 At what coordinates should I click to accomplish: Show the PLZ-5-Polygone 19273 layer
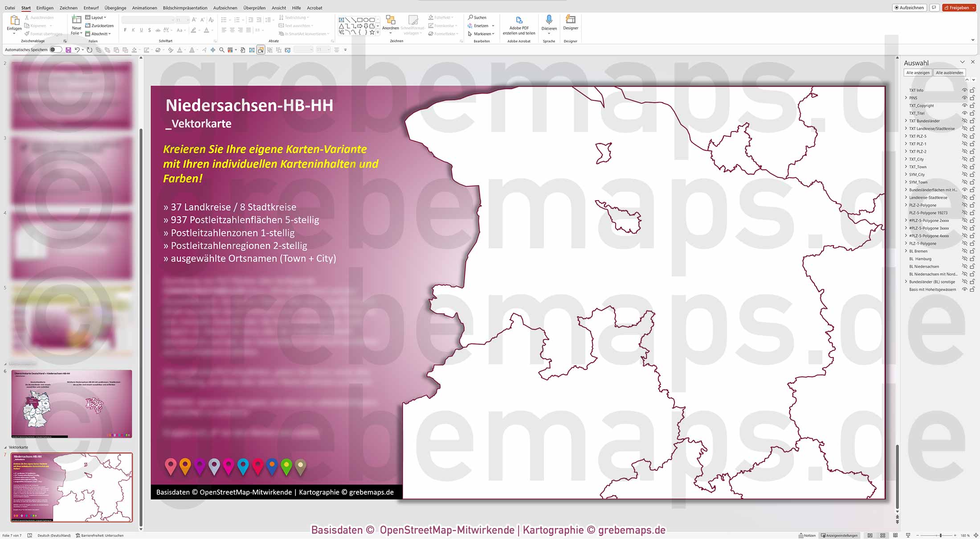coord(964,213)
